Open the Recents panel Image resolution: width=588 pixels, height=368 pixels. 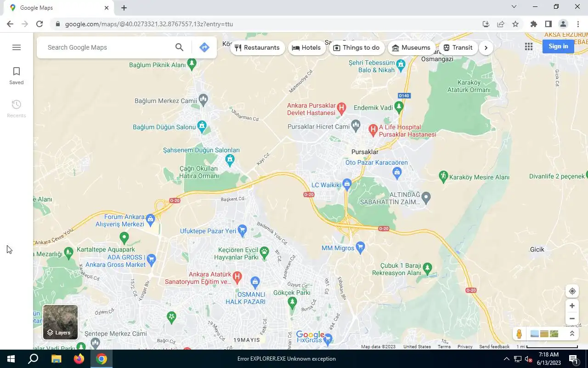(x=17, y=109)
